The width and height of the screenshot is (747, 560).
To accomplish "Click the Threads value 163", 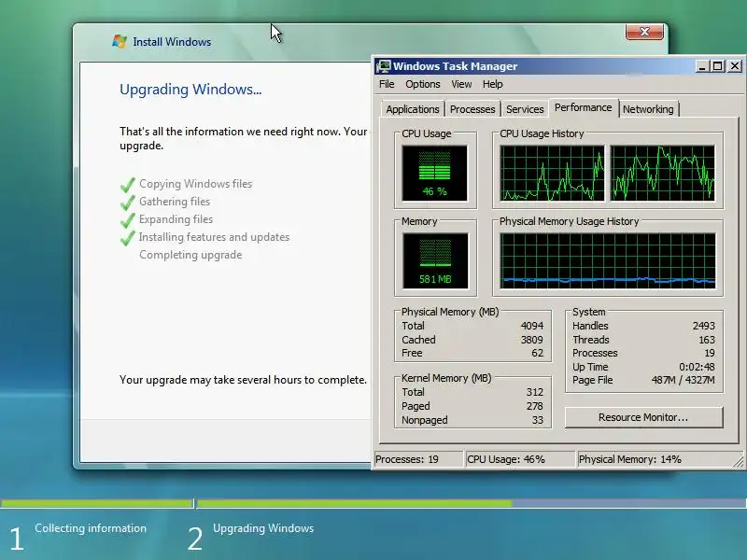I will pyautogui.click(x=707, y=340).
